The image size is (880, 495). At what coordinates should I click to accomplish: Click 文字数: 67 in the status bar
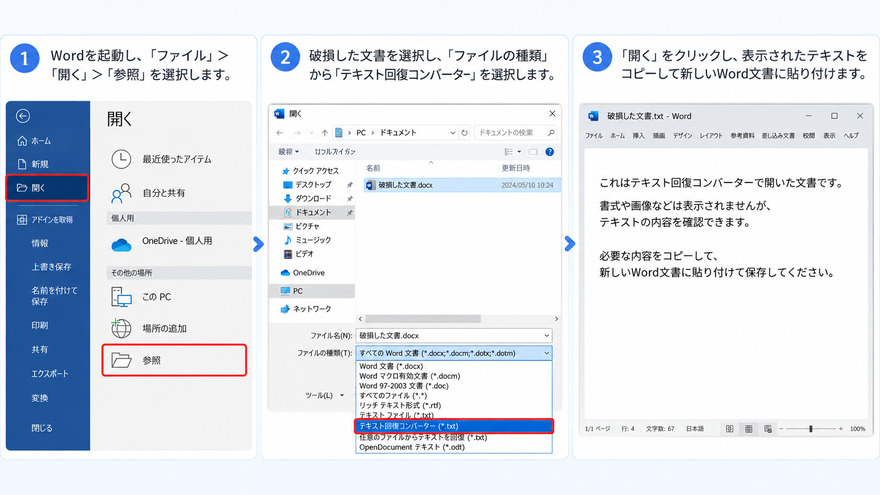[660, 429]
